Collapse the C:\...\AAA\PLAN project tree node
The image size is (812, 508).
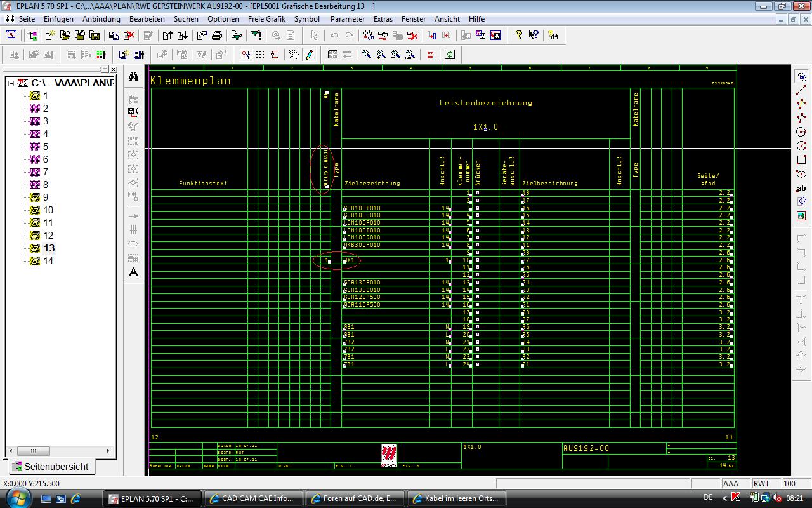[11, 83]
